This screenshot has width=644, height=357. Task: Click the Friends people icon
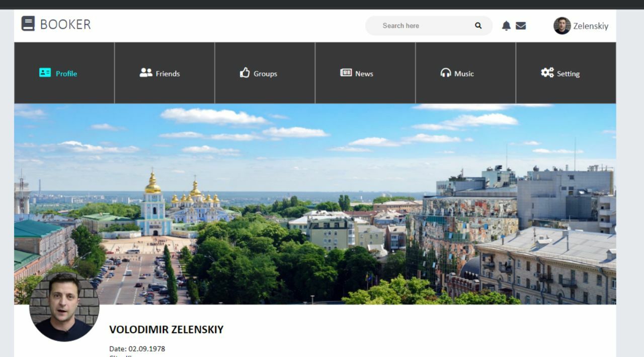pyautogui.click(x=146, y=73)
